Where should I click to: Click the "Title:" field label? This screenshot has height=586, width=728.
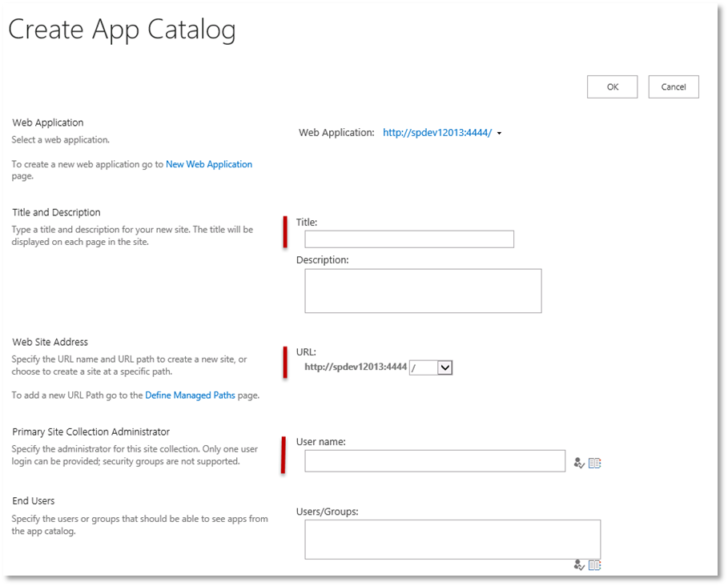click(x=307, y=223)
